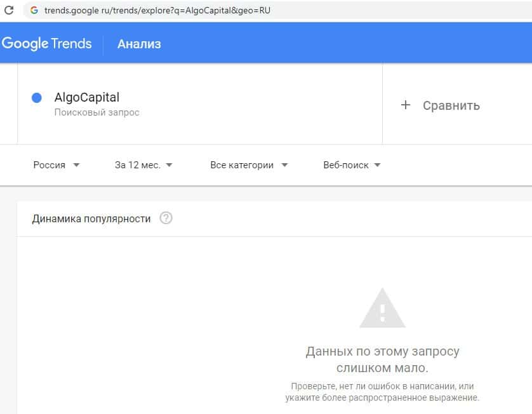Click the Динамика популярности heading
This screenshot has height=414, width=532.
pyautogui.click(x=91, y=218)
